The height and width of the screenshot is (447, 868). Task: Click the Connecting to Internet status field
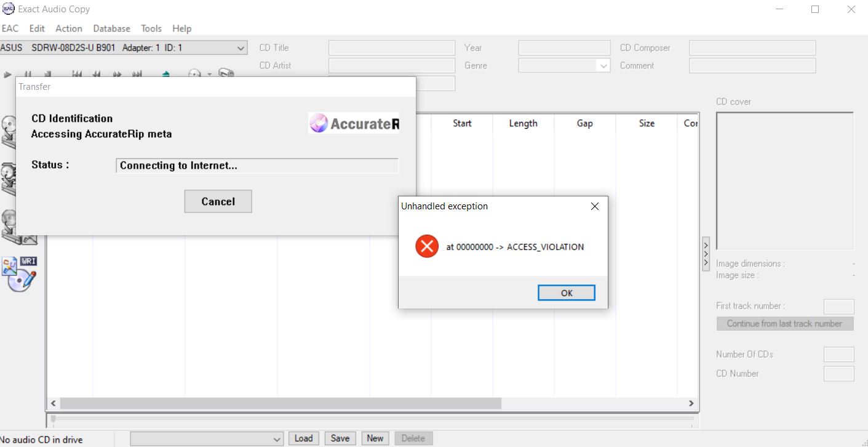click(x=257, y=166)
